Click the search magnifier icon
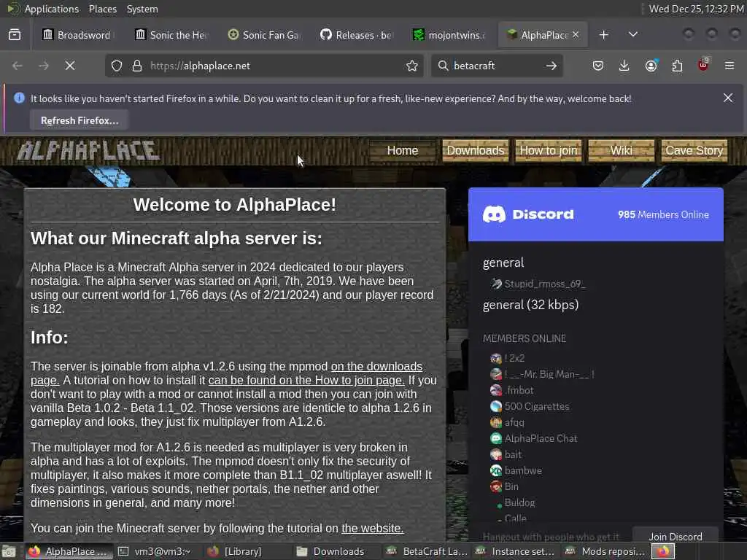 [443, 66]
